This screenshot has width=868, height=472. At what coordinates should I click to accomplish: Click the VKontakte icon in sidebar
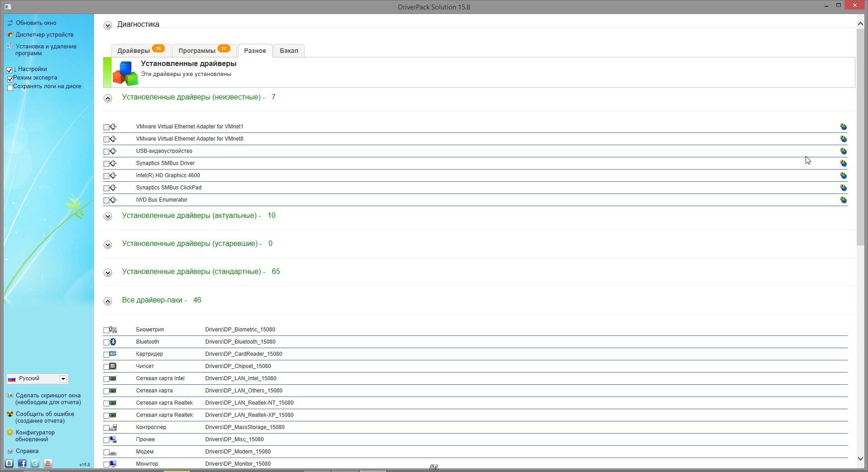tap(9, 463)
